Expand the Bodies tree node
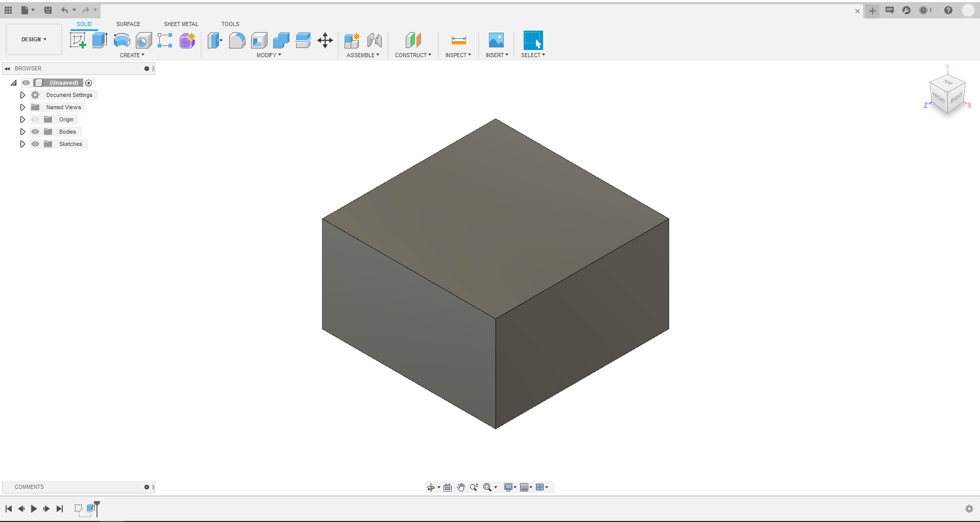The image size is (980, 522). 22,132
